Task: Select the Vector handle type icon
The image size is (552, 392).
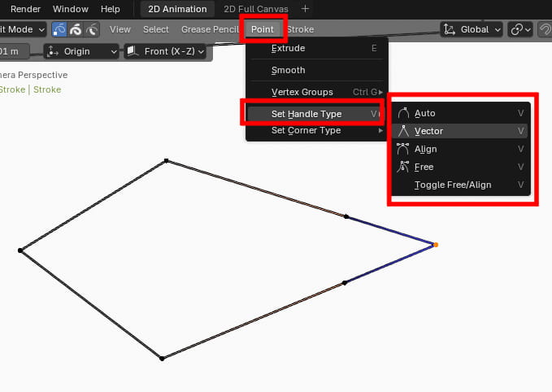Action: pos(403,131)
